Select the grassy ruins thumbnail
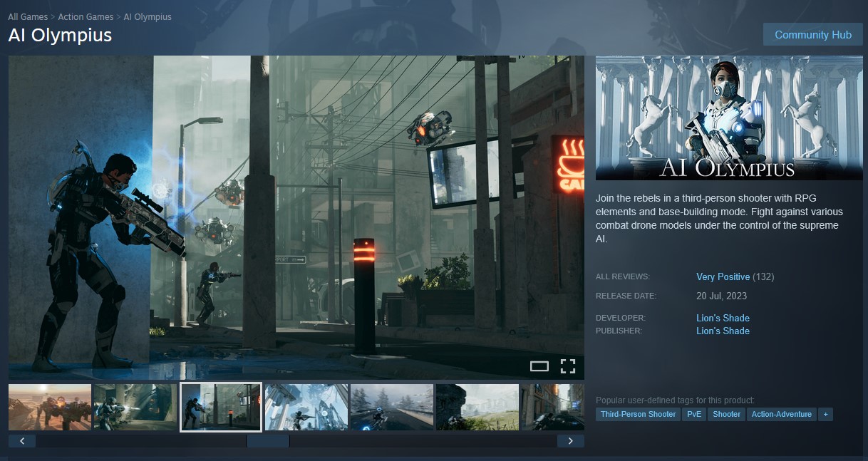This screenshot has width=868, height=461. click(477, 407)
